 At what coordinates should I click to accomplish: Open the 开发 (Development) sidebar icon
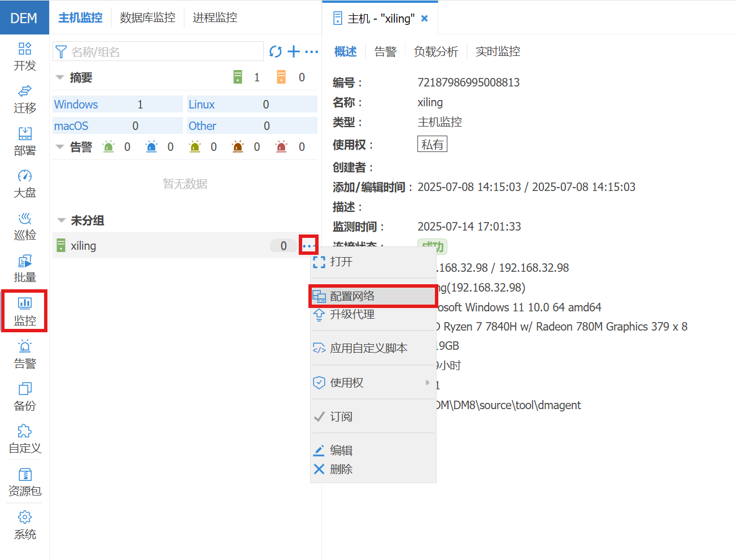(24, 56)
